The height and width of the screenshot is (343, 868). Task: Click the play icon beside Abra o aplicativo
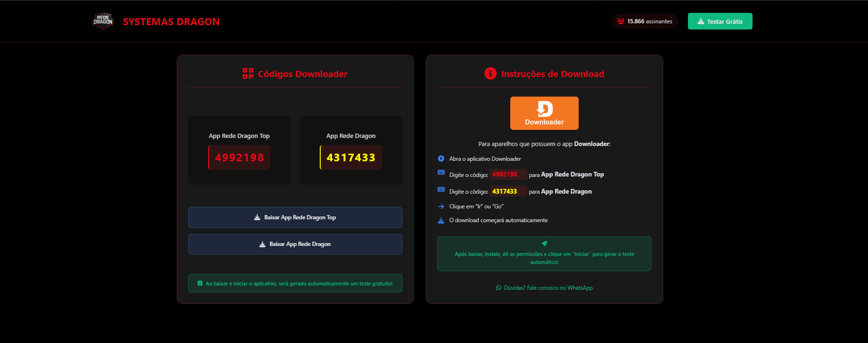coord(441,158)
